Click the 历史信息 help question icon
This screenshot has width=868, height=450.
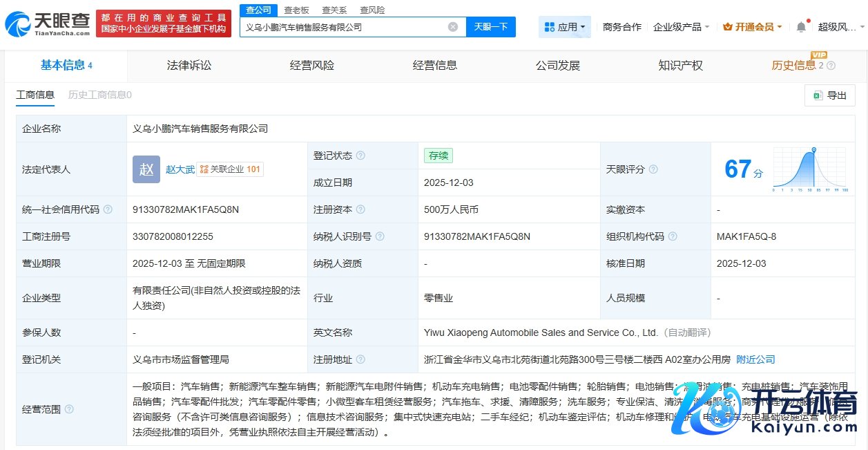pyautogui.click(x=831, y=66)
